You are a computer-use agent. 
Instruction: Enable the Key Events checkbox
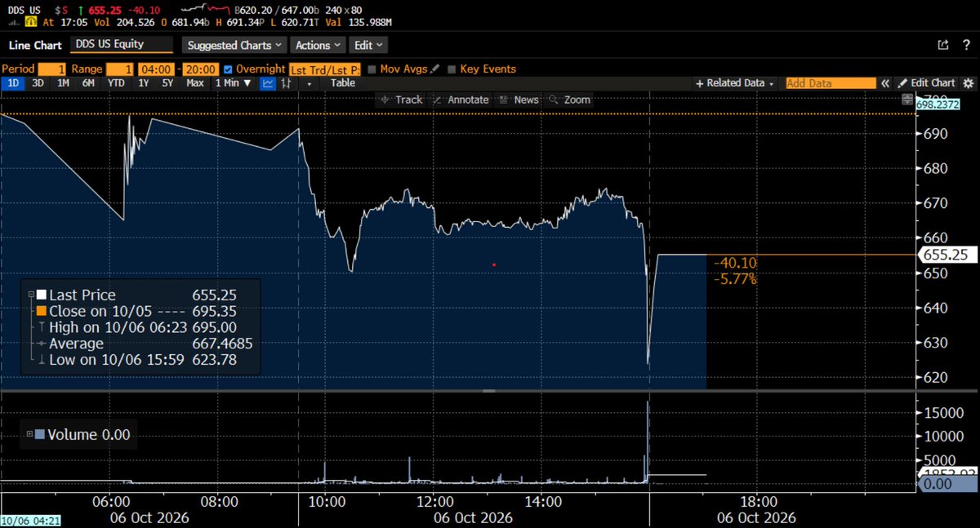click(x=452, y=69)
